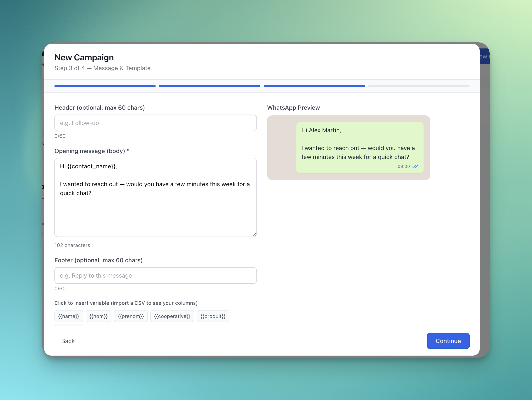Image resolution: width=532 pixels, height=400 pixels.
Task: Click the third progress step segment
Action: click(314, 86)
